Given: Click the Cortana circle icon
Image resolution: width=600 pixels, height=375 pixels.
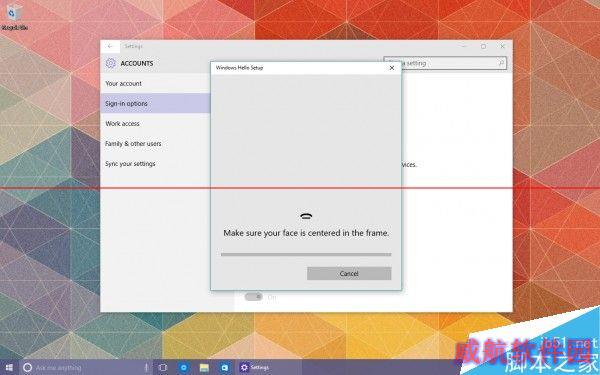Looking at the screenshot, I should click(x=27, y=368).
